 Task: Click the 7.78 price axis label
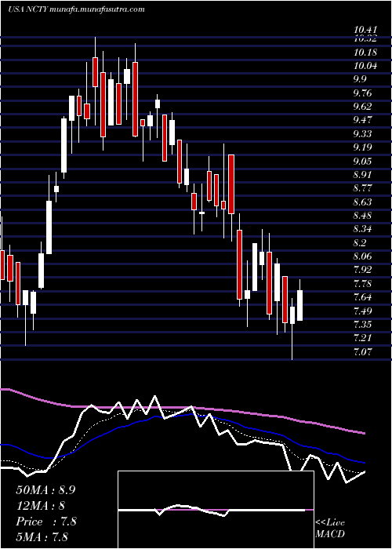click(362, 283)
